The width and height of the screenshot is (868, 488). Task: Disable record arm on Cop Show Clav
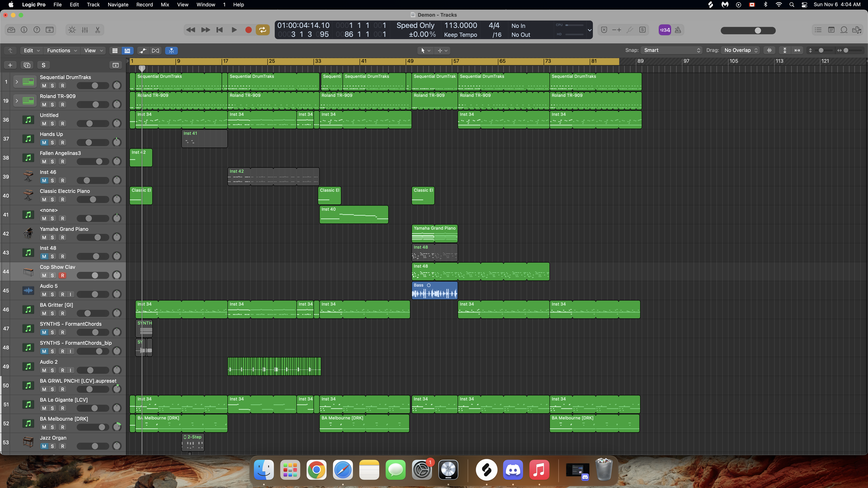click(62, 276)
